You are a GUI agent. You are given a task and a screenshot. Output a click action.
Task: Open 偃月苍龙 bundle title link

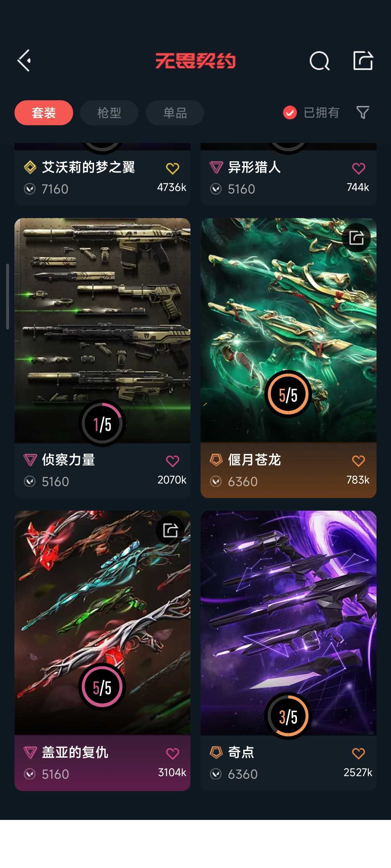[254, 460]
